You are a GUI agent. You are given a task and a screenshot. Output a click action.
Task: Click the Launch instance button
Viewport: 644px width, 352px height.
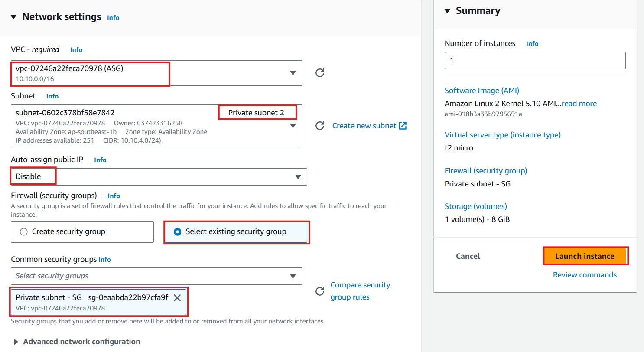pos(585,256)
